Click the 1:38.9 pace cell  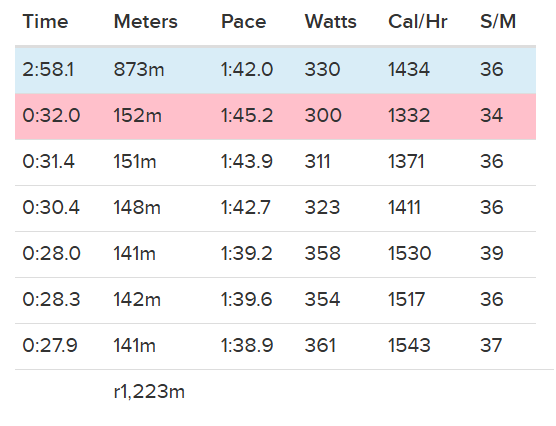tap(247, 345)
